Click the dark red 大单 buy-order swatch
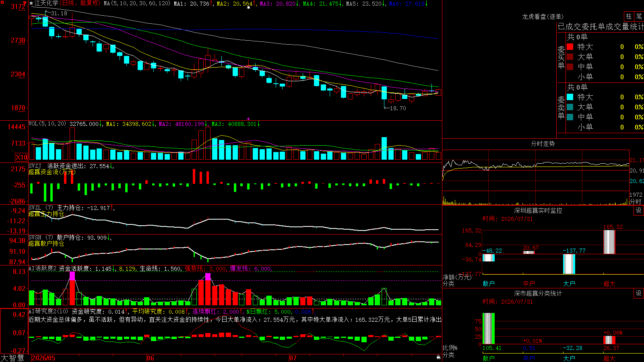 [x=570, y=57]
